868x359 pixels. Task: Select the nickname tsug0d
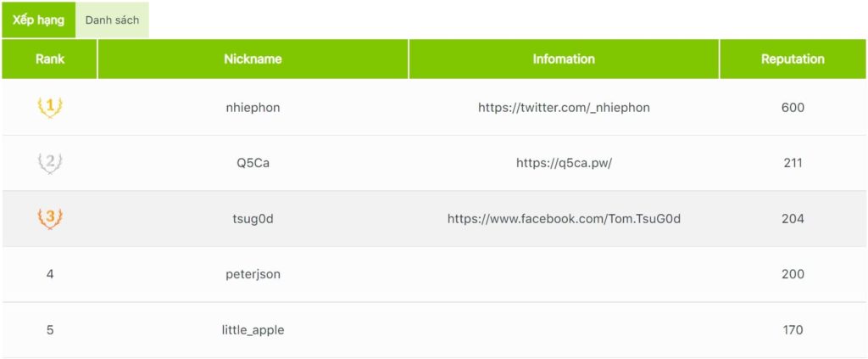253,219
